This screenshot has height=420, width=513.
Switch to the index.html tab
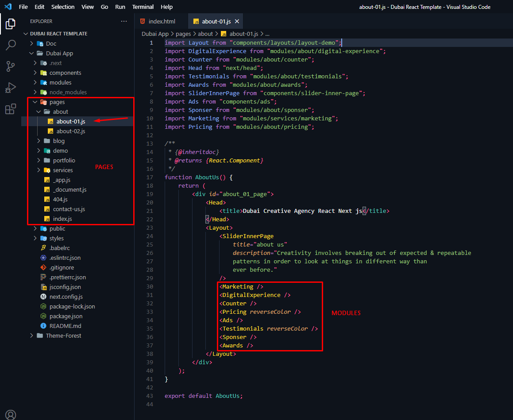click(162, 21)
